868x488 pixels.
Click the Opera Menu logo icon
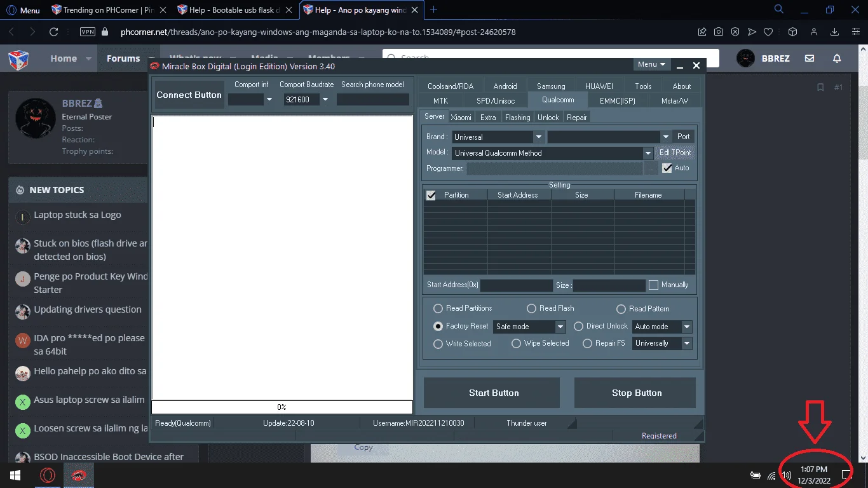11,10
